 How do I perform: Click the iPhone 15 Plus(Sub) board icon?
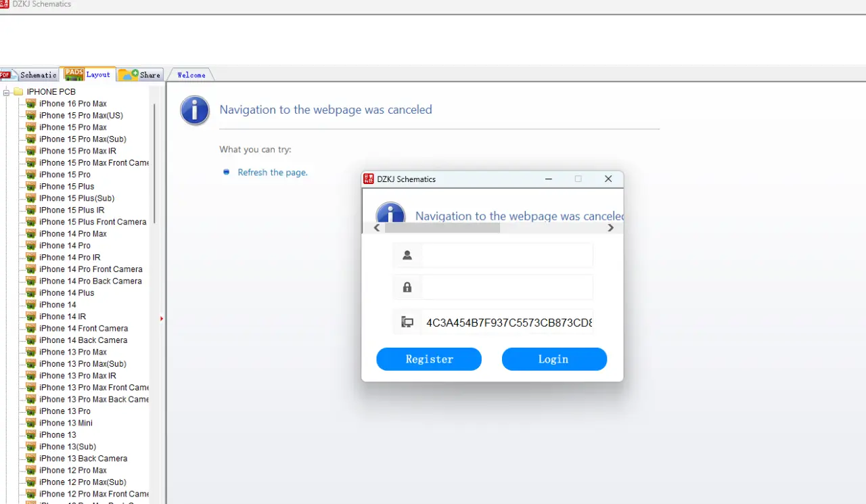tap(30, 198)
